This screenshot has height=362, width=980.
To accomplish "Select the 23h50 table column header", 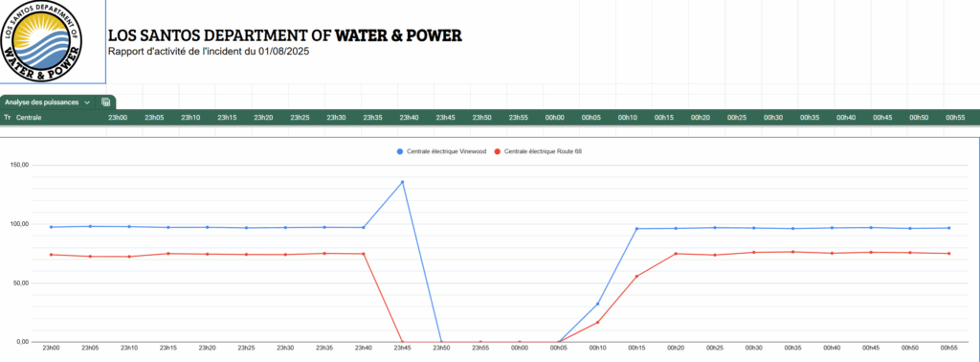I will [x=481, y=118].
